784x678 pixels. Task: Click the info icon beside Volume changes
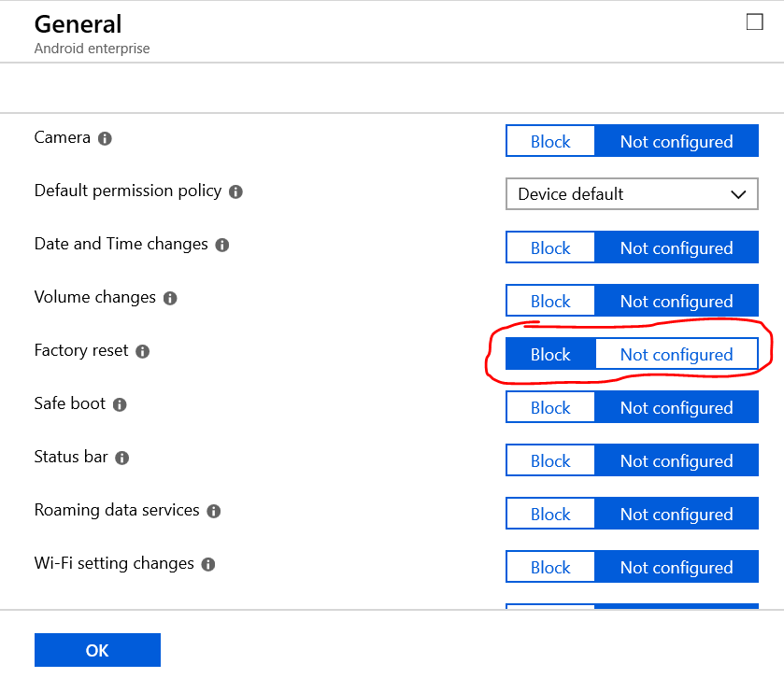click(169, 298)
